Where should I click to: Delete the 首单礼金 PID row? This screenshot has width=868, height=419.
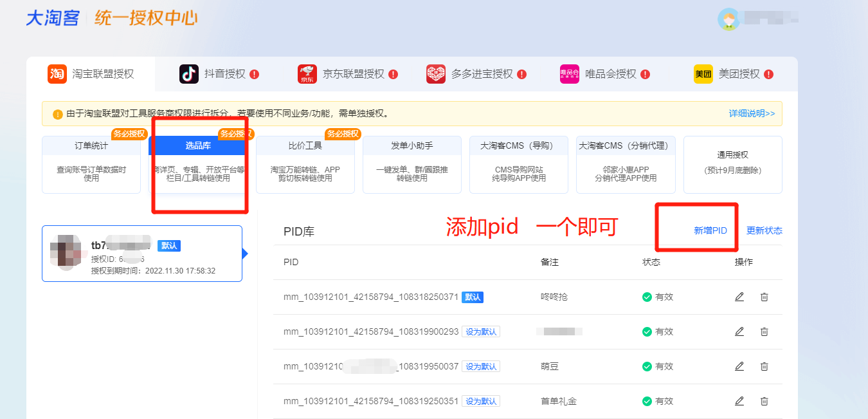coord(764,401)
